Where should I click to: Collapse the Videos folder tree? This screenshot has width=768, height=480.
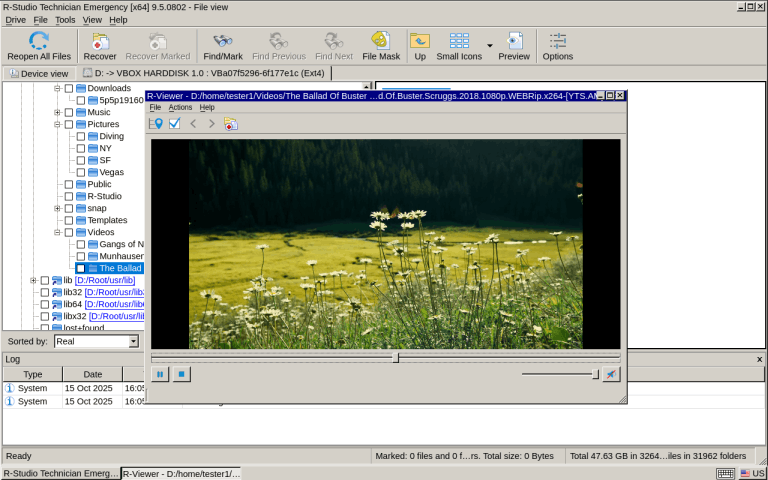(x=57, y=232)
